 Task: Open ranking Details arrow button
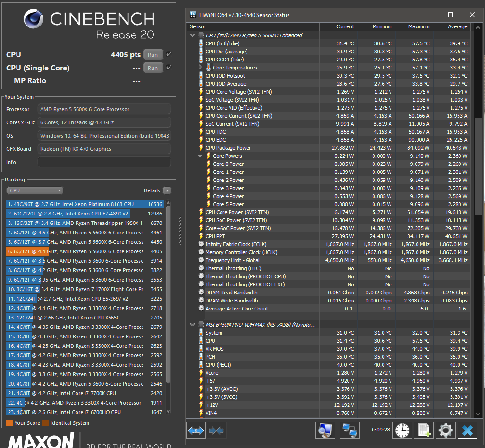(167, 190)
